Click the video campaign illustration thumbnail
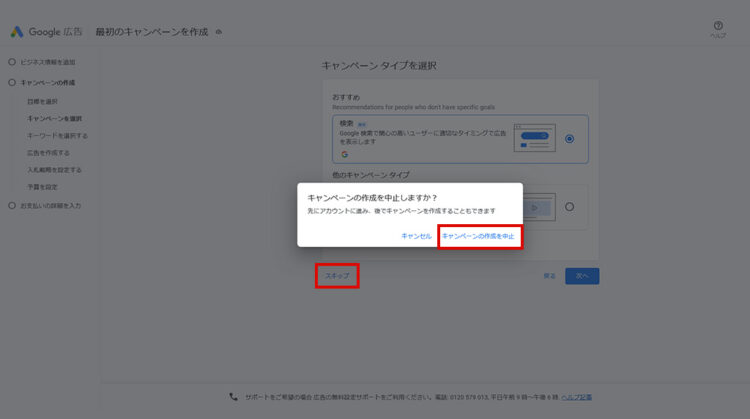Image resolution: width=750 pixels, height=419 pixels. (536, 208)
